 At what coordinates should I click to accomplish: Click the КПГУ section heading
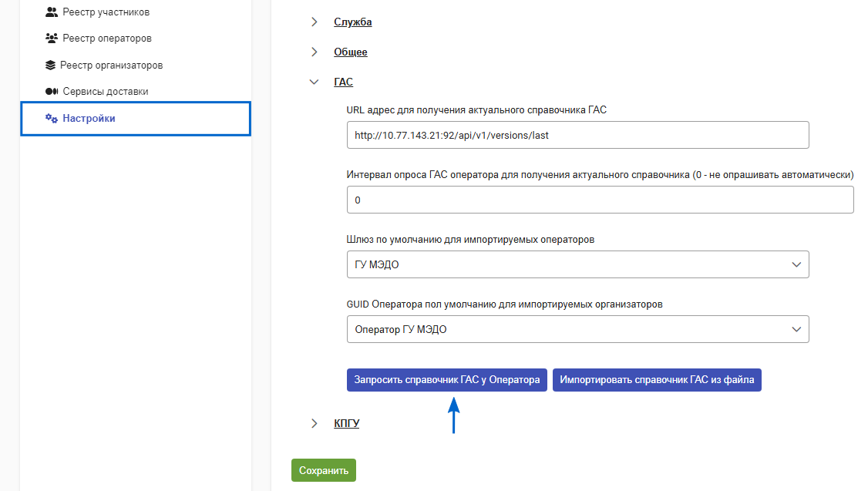pyautogui.click(x=347, y=423)
